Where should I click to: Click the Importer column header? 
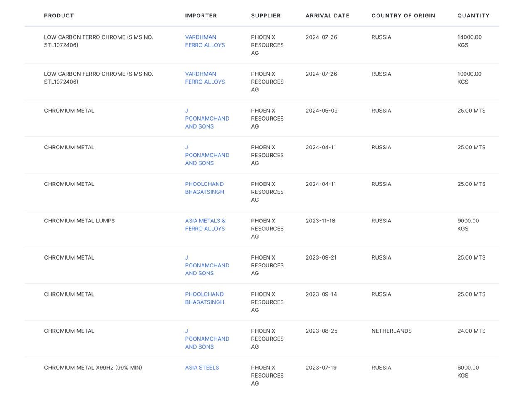tap(201, 16)
